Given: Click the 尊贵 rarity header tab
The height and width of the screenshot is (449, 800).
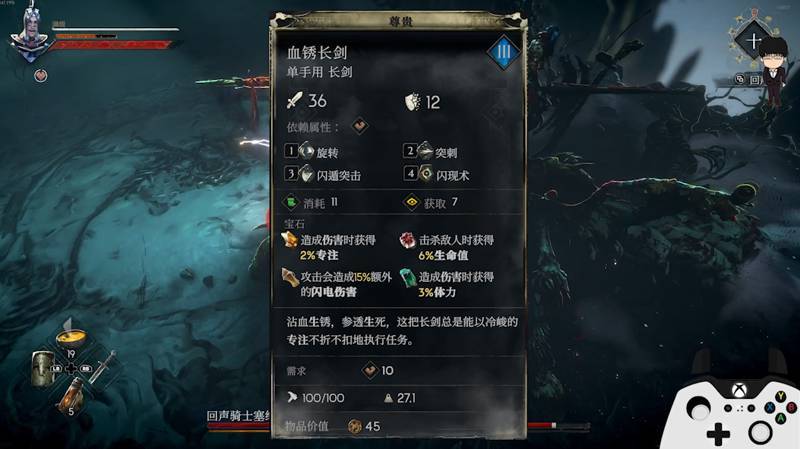Looking at the screenshot, I should [400, 21].
